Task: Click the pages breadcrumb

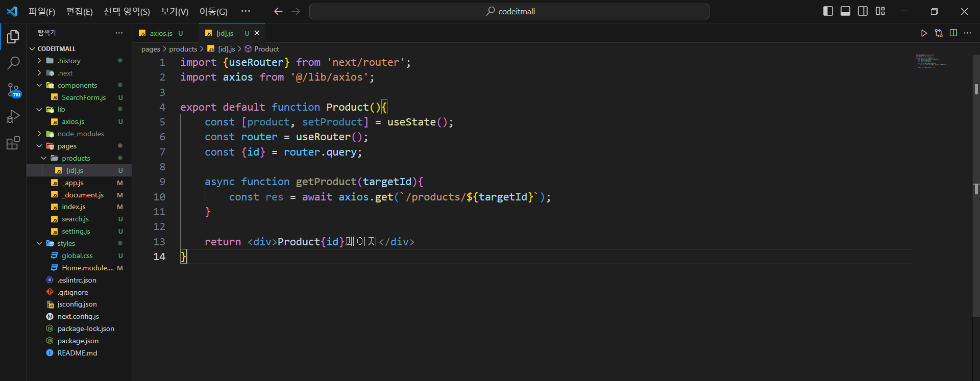Action: 151,49
